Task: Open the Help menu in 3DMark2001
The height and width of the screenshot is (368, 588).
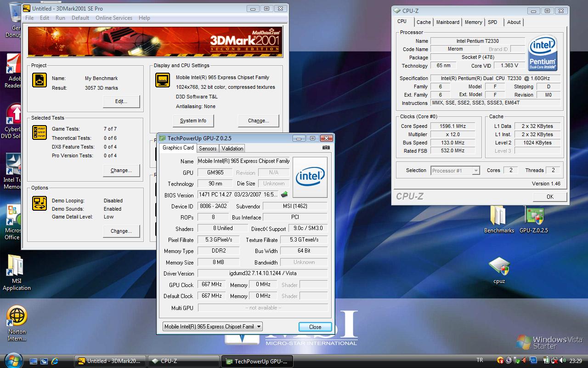Action: click(144, 18)
